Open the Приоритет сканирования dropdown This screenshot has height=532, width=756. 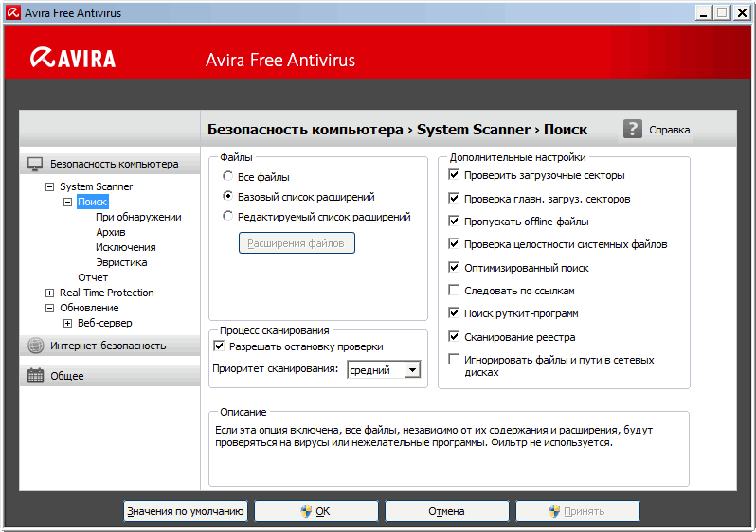412,370
